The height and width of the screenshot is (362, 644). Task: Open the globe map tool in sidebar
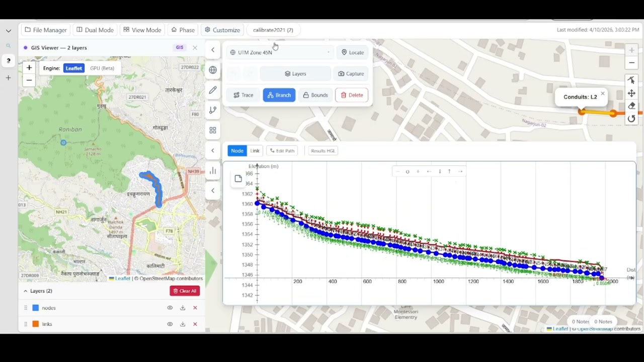tap(213, 70)
